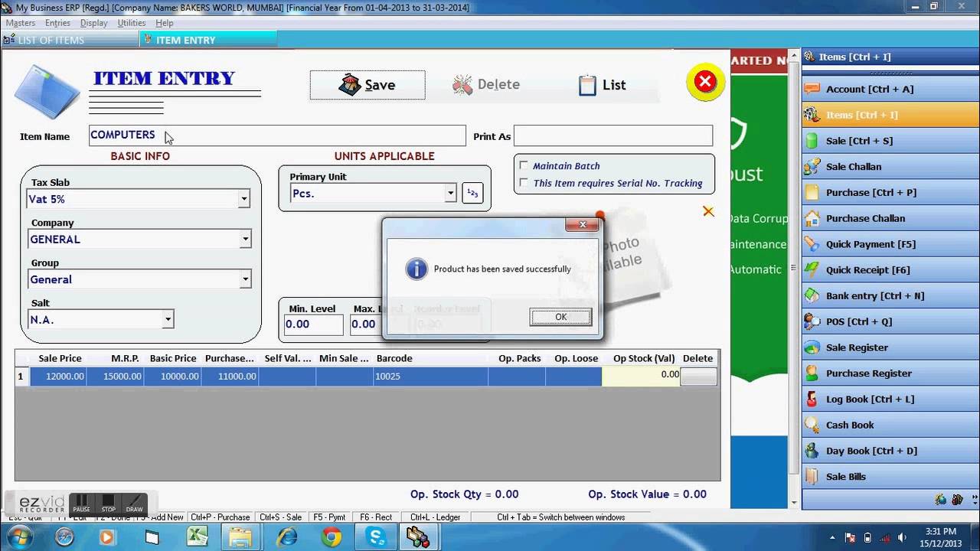This screenshot has height=551, width=980.
Task: Open the Utilities menu
Action: (x=131, y=23)
